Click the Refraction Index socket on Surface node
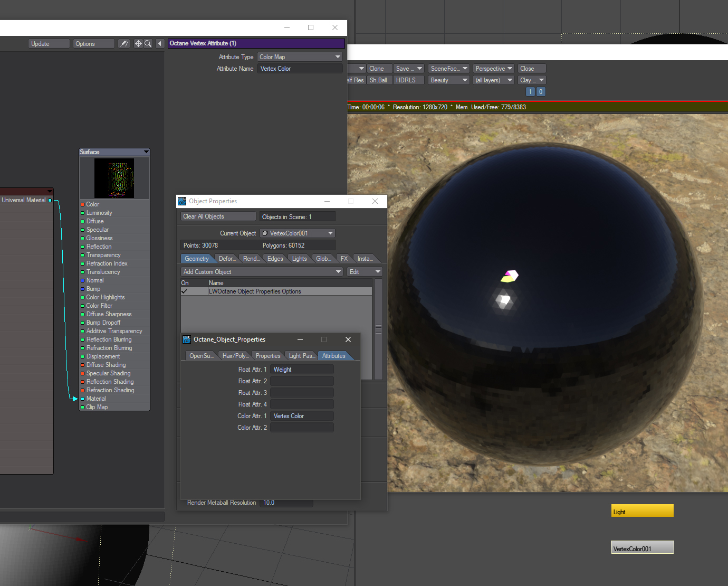This screenshot has width=728, height=586. click(x=83, y=263)
